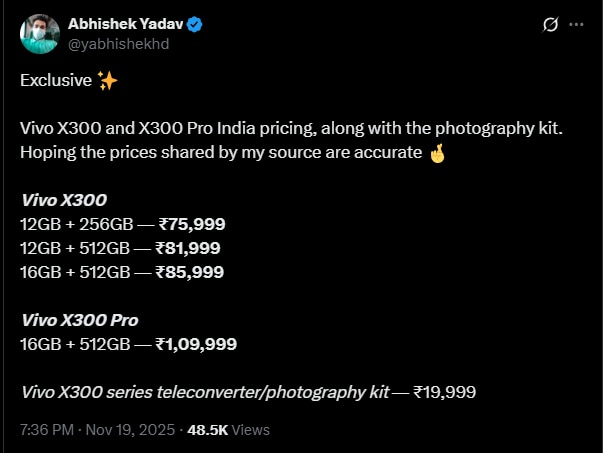
Task: Click the ₹75,999 price
Action: click(x=190, y=223)
